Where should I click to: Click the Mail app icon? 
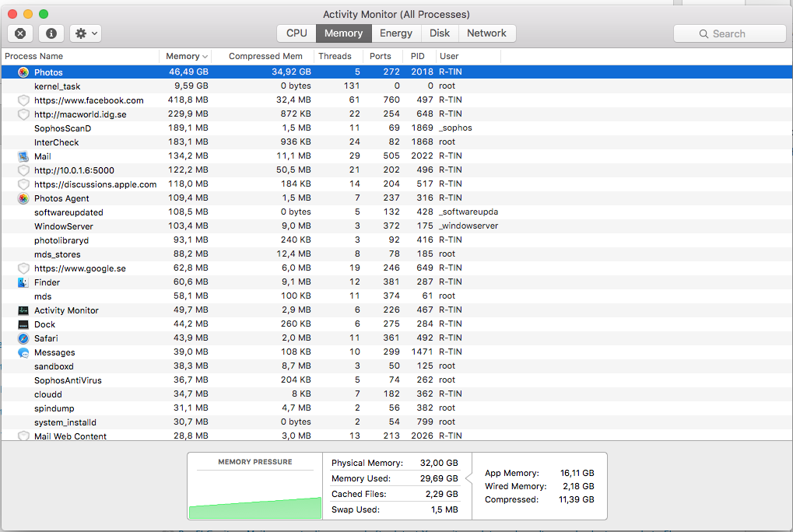coord(23,156)
